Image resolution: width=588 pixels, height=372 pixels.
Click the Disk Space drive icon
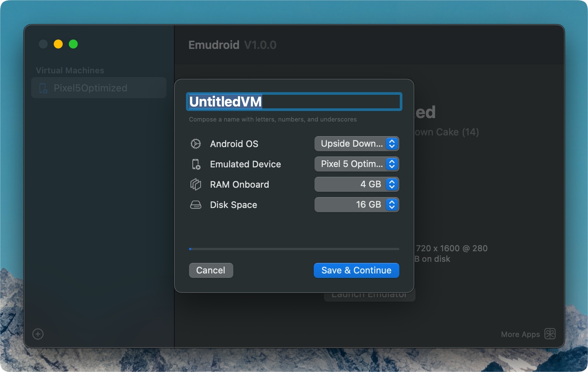[x=196, y=205]
